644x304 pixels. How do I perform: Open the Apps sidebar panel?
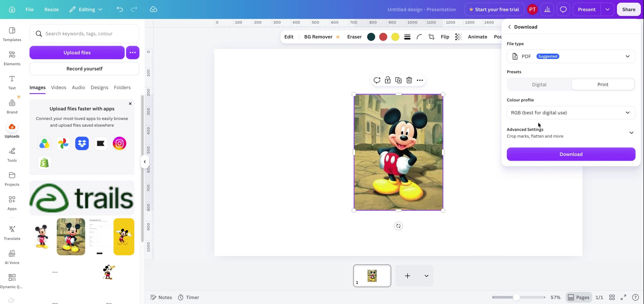[12, 203]
